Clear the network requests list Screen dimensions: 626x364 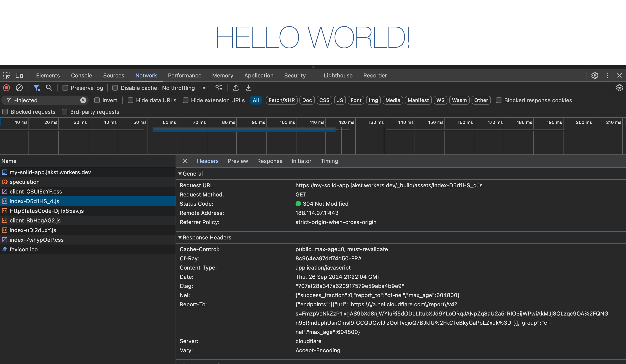pyautogui.click(x=19, y=88)
